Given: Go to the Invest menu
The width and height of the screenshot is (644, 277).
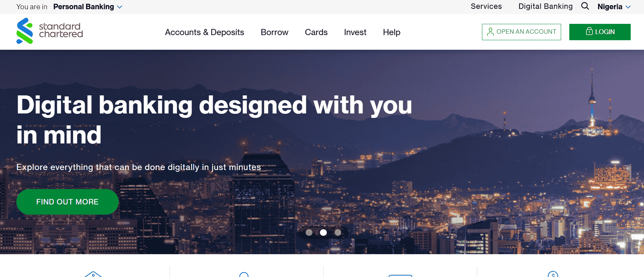Looking at the screenshot, I should point(355,32).
